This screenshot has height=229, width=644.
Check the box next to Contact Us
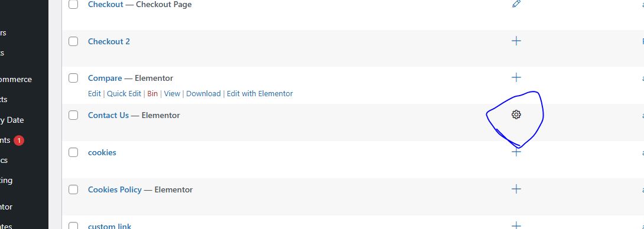click(x=73, y=115)
